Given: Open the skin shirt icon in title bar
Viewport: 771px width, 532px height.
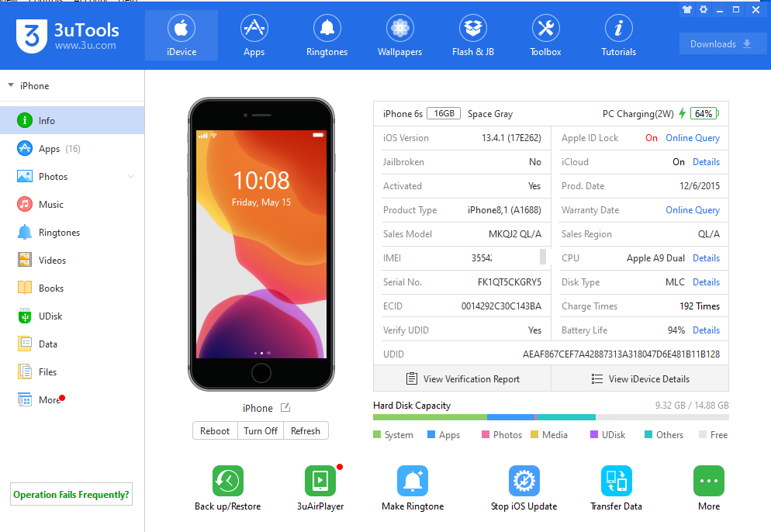Looking at the screenshot, I should [x=687, y=9].
